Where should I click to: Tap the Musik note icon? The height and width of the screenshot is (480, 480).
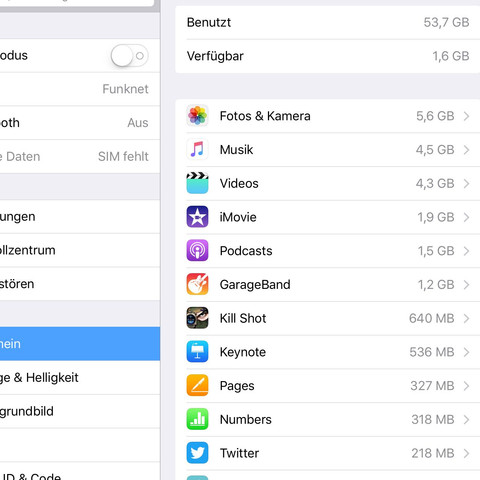coord(197,149)
